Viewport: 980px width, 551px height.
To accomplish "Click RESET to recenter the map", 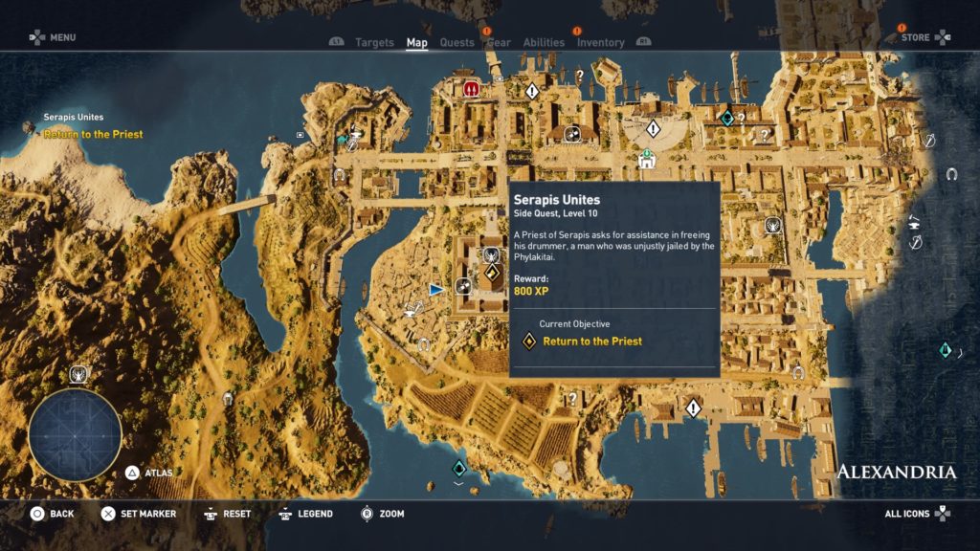I will coord(228,514).
